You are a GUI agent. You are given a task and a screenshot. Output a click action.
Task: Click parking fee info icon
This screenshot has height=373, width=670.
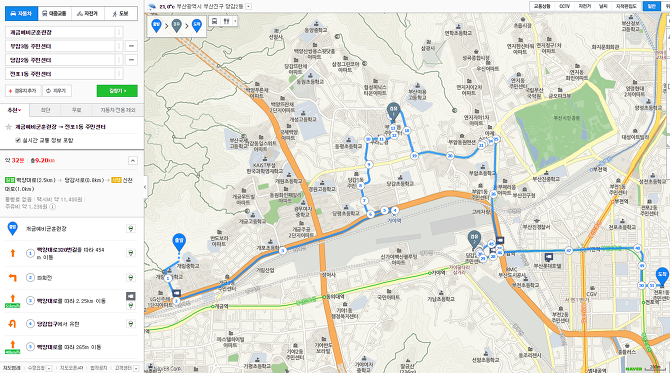tap(52, 207)
